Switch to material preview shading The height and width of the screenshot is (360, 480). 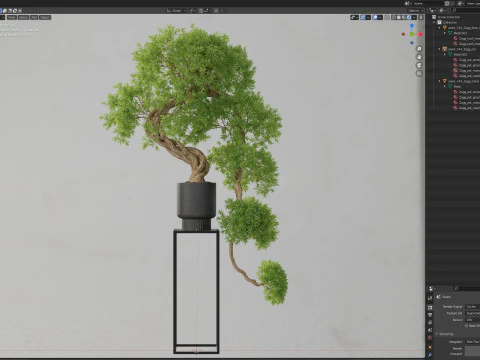(x=404, y=17)
